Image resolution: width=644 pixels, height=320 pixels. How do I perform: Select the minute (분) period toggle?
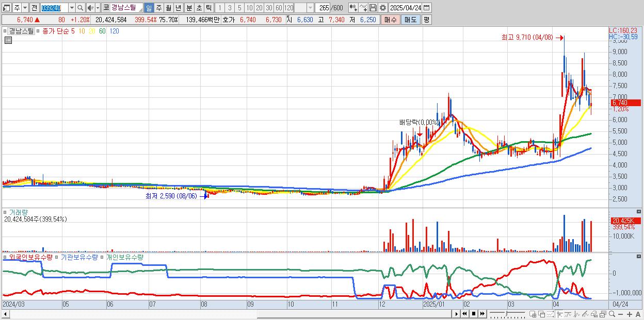(189, 8)
